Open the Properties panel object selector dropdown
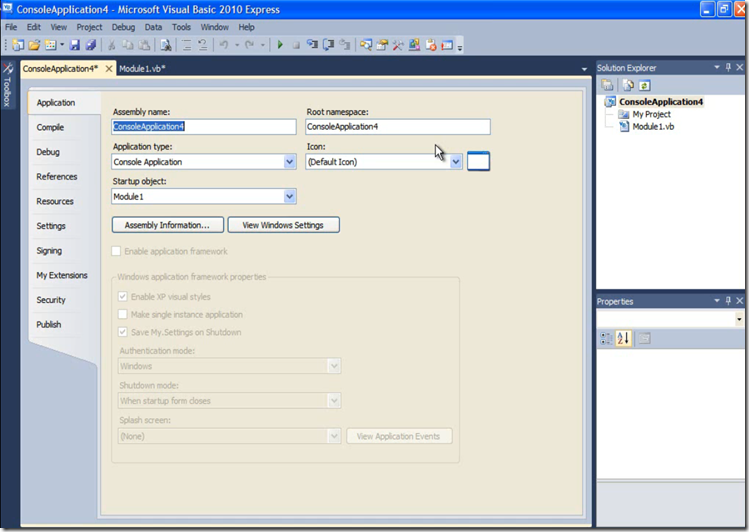Image resolution: width=749 pixels, height=532 pixels. coord(739,319)
